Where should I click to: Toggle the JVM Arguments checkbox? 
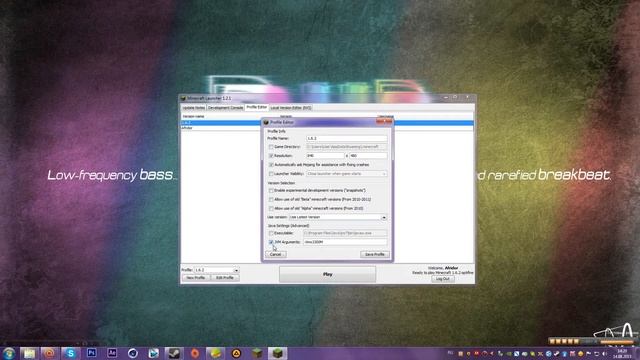(x=271, y=242)
